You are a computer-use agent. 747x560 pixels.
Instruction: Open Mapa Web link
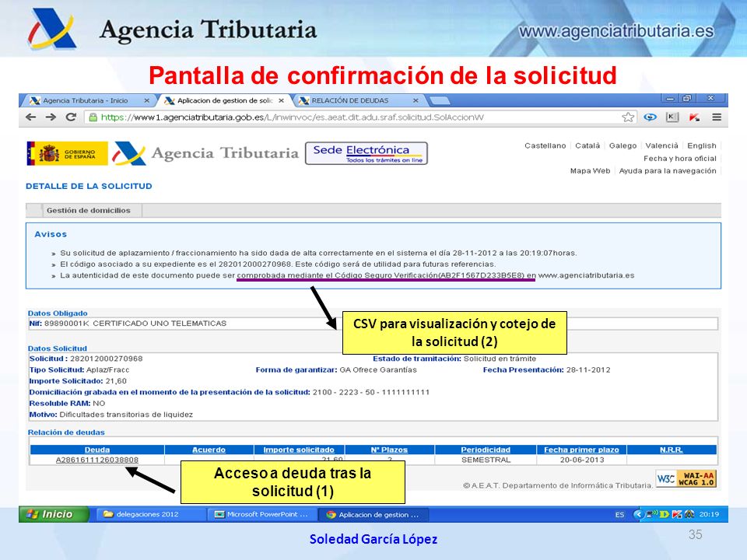[590, 170]
